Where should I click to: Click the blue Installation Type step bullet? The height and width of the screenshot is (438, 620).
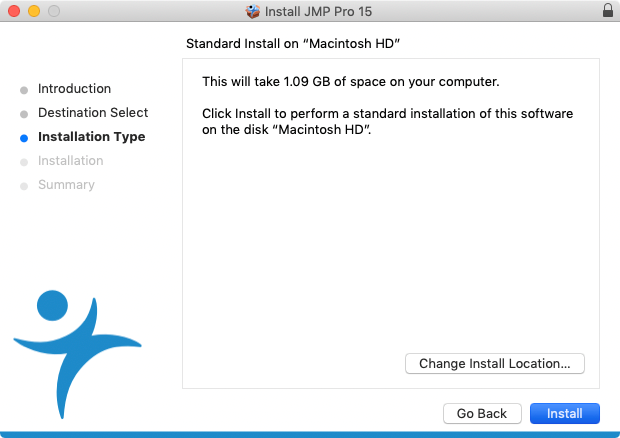(x=24, y=138)
